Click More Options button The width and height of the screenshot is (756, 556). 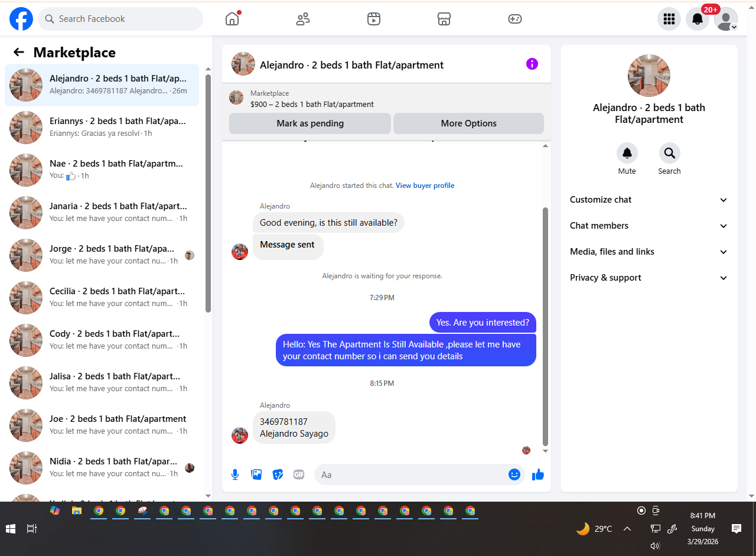pyautogui.click(x=468, y=123)
